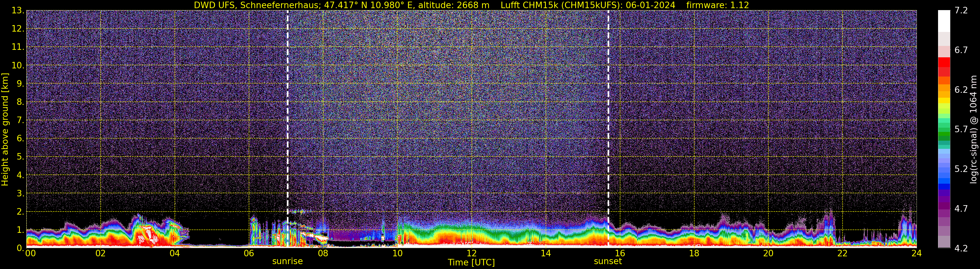Click the time tick label 20
980x269 pixels.
tap(768, 253)
